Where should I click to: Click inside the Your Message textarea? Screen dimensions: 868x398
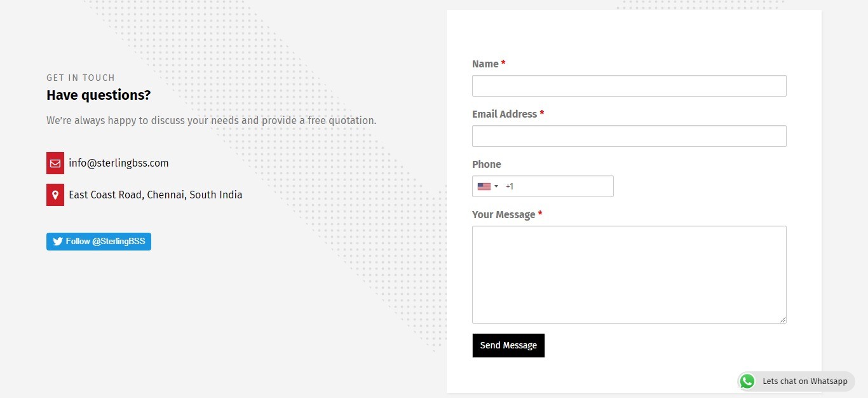(629, 275)
